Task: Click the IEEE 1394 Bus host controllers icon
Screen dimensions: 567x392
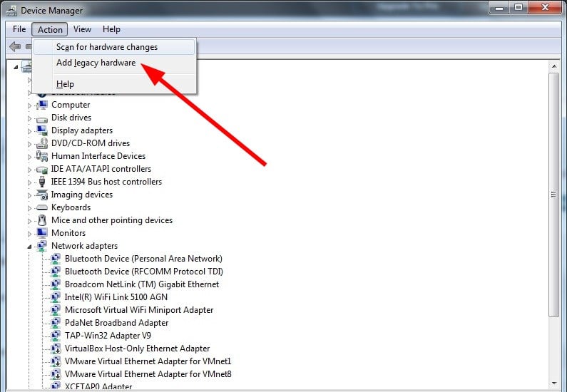Action: [42, 182]
